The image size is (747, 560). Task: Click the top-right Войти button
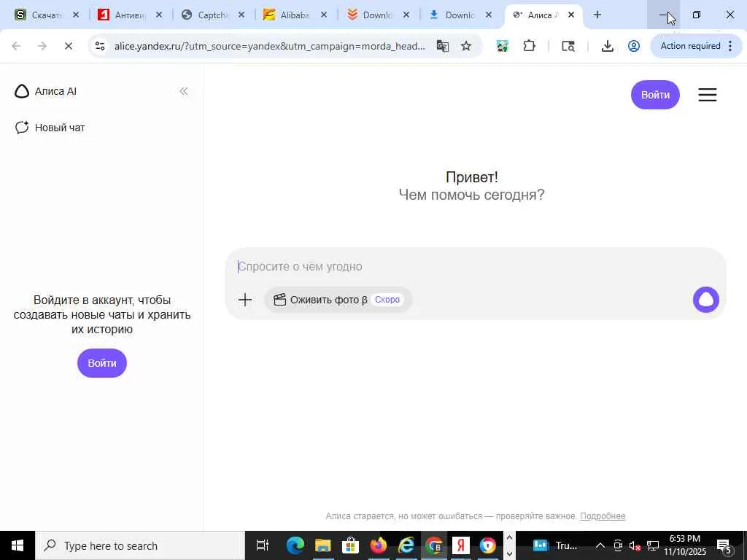pyautogui.click(x=655, y=95)
